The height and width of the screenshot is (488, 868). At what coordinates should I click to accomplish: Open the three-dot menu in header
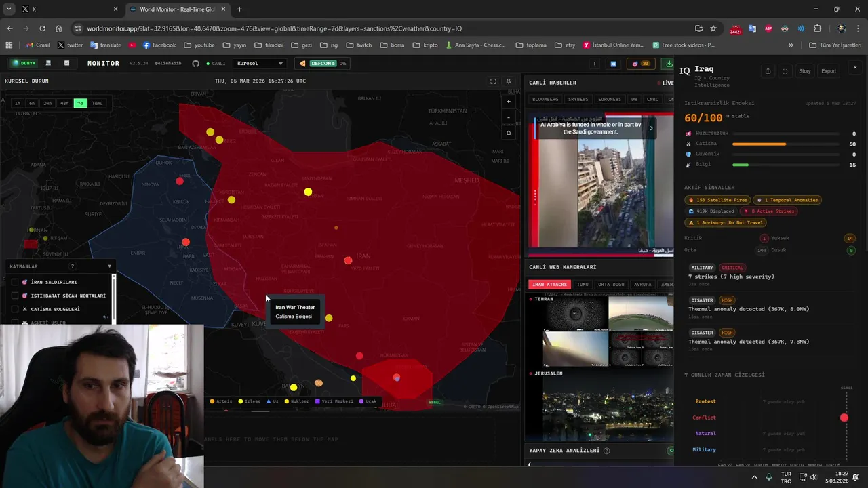[594, 64]
